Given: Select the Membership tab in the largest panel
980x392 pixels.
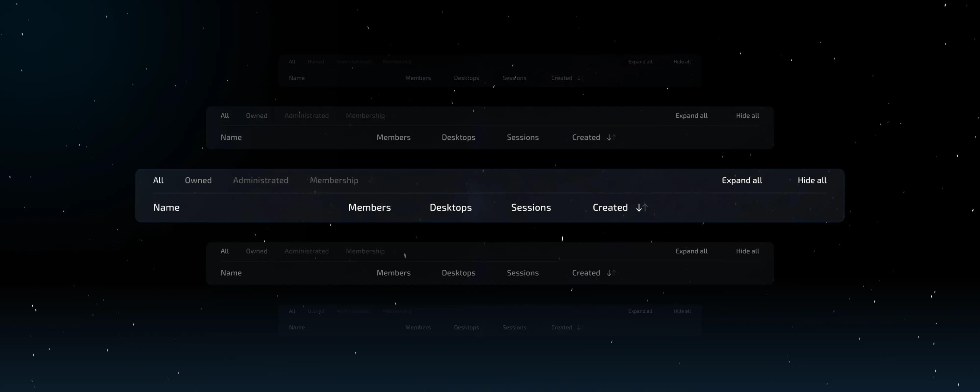Looking at the screenshot, I should point(334,180).
